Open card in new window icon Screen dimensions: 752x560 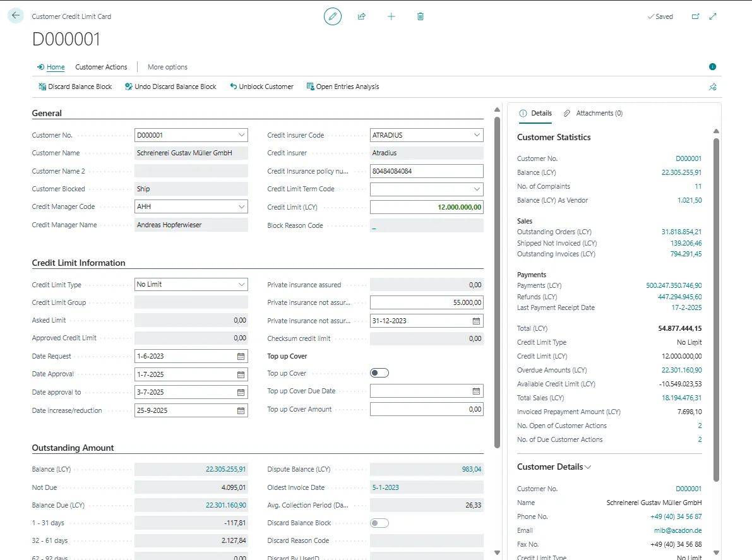pos(696,16)
